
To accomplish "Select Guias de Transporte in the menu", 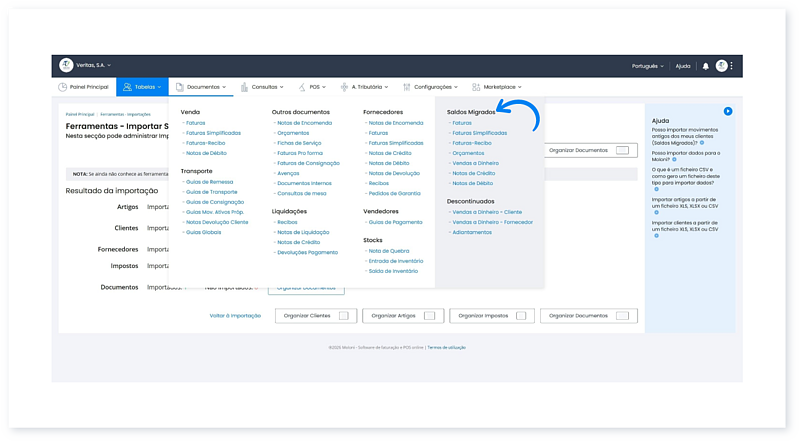I will click(x=211, y=191).
